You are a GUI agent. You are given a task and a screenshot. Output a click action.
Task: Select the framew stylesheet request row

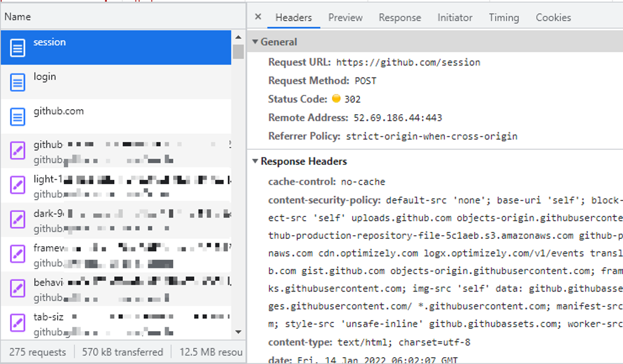(116, 254)
